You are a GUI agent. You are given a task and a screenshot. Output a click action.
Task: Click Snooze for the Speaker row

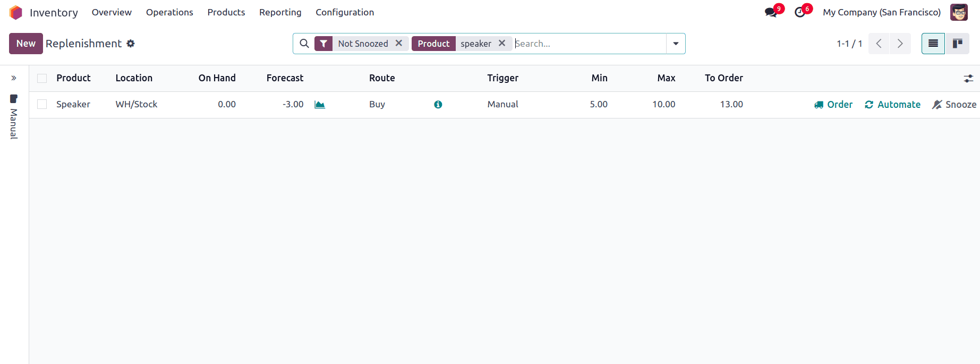tap(955, 105)
